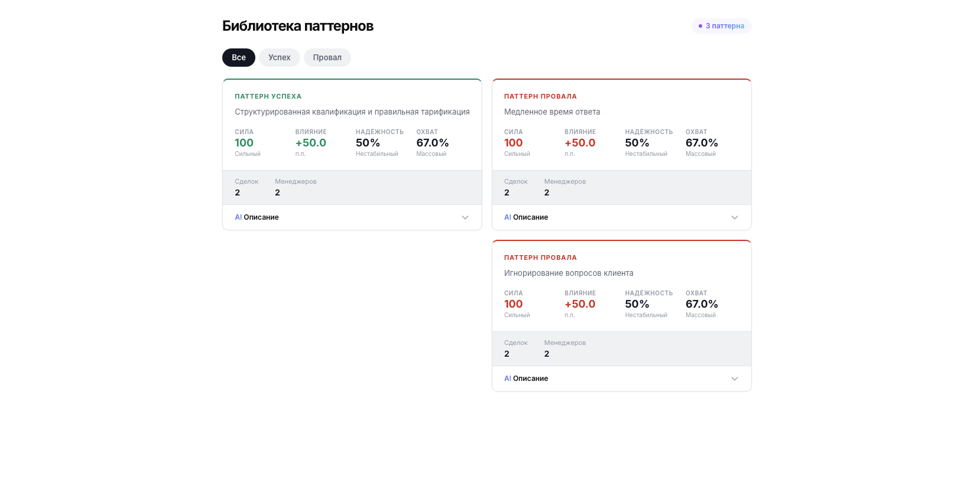
Task: Open the "Медленное время ответа" pattern title
Action: pos(551,112)
